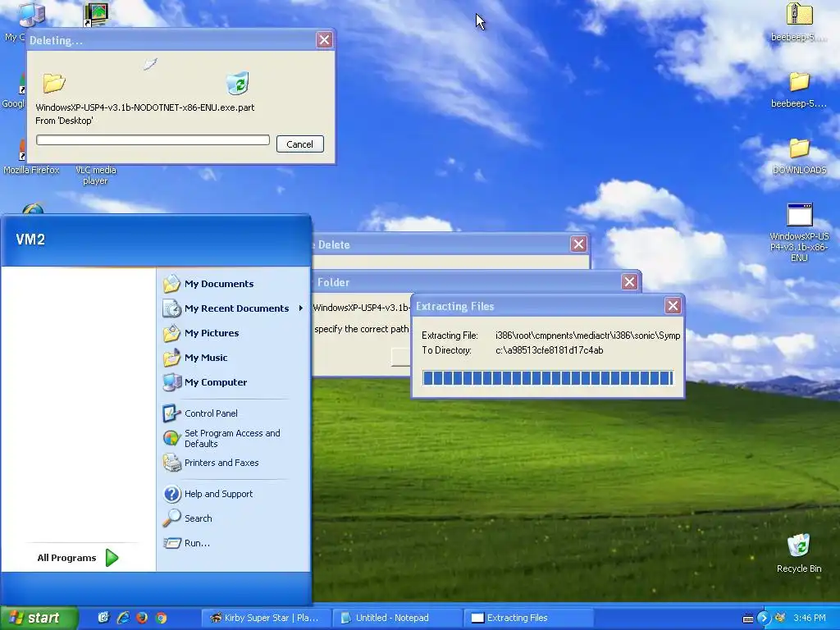
Task: Select the WindowsXP-USP4-v3.1b-x86-ENU desktop icon
Action: pos(799,231)
